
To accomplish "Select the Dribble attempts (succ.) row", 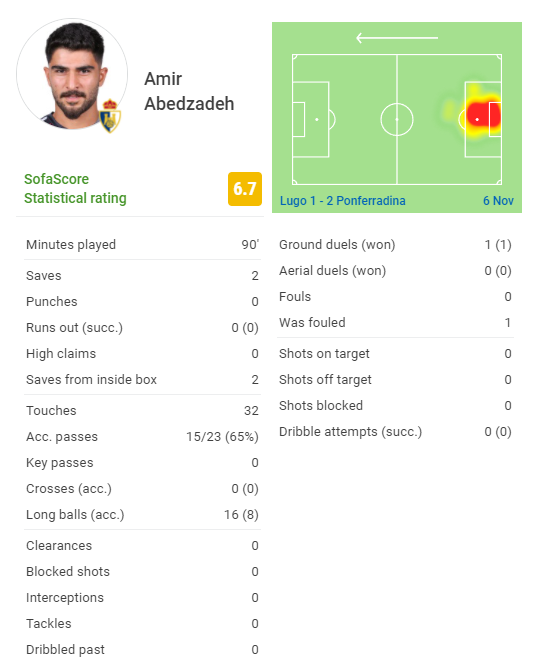I will [395, 432].
